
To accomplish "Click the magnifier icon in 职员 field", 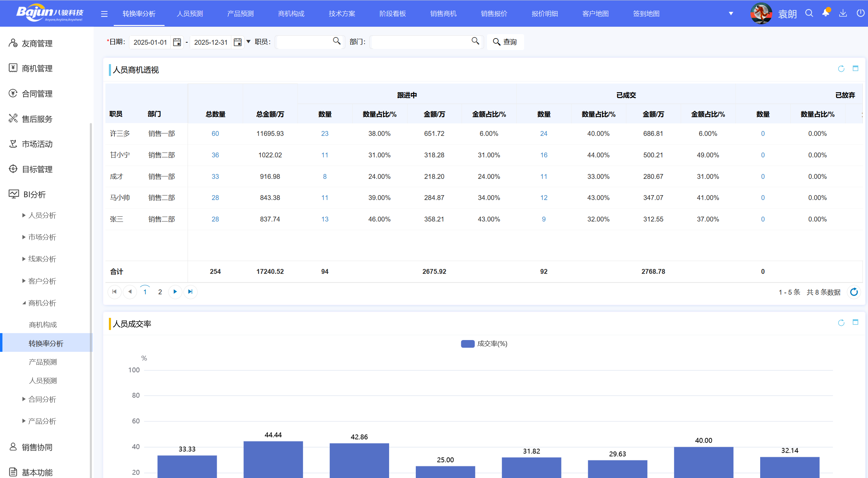I will [336, 41].
